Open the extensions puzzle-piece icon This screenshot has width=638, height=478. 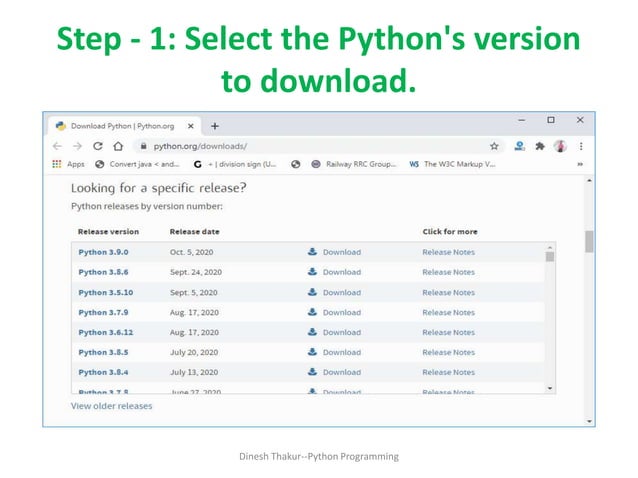coord(540,146)
